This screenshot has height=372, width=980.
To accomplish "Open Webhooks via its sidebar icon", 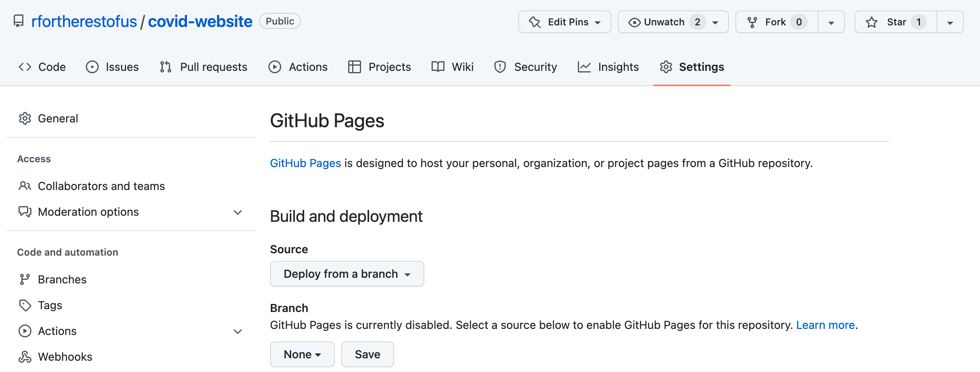I will click(x=25, y=357).
